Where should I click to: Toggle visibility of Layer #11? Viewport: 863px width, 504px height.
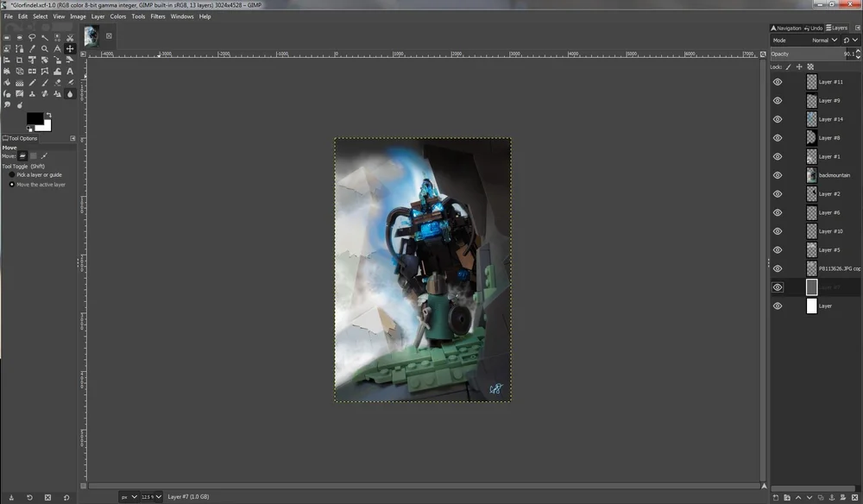[x=778, y=81]
